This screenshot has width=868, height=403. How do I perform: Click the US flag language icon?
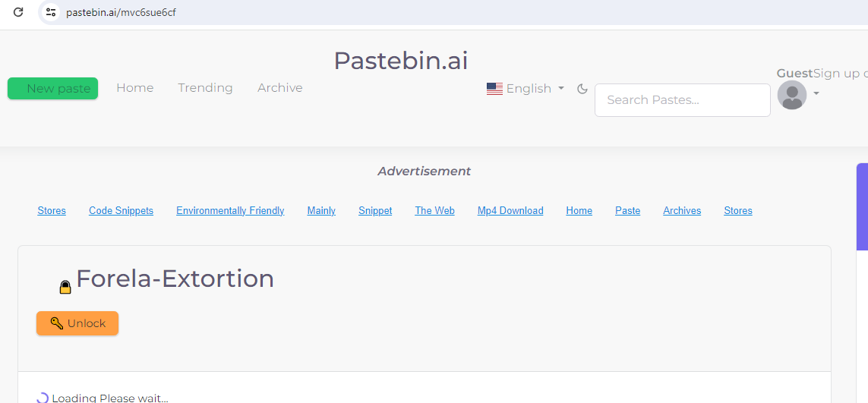point(494,89)
